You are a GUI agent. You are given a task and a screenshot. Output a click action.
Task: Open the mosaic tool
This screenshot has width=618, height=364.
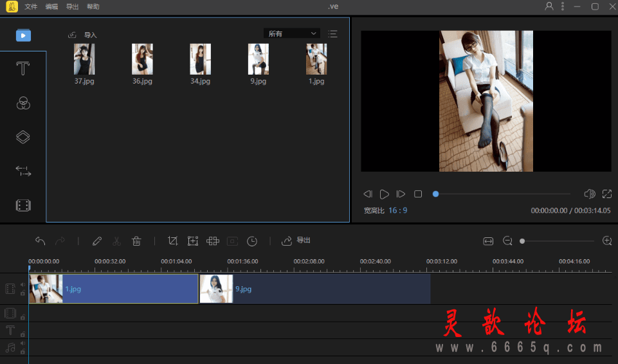click(x=212, y=241)
